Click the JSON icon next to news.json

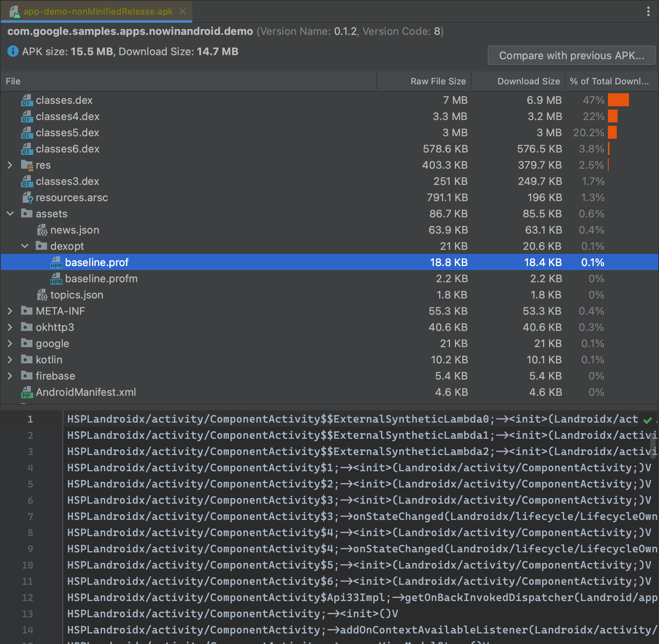click(42, 230)
